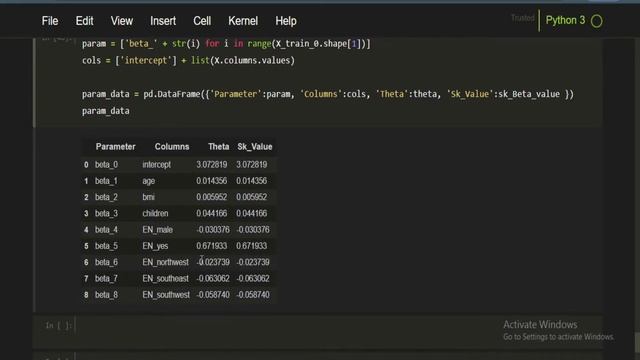Open the View menu
The image size is (640, 360).
click(122, 21)
